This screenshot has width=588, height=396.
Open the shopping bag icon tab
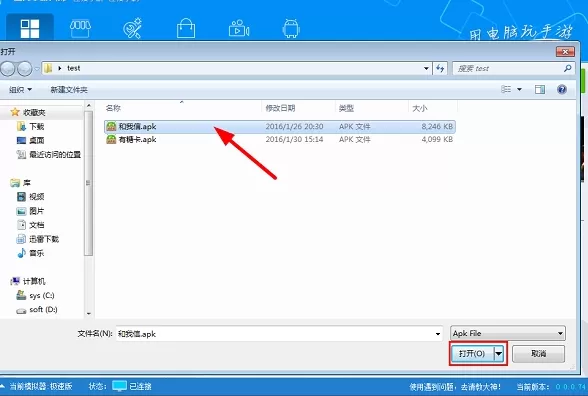click(x=186, y=28)
